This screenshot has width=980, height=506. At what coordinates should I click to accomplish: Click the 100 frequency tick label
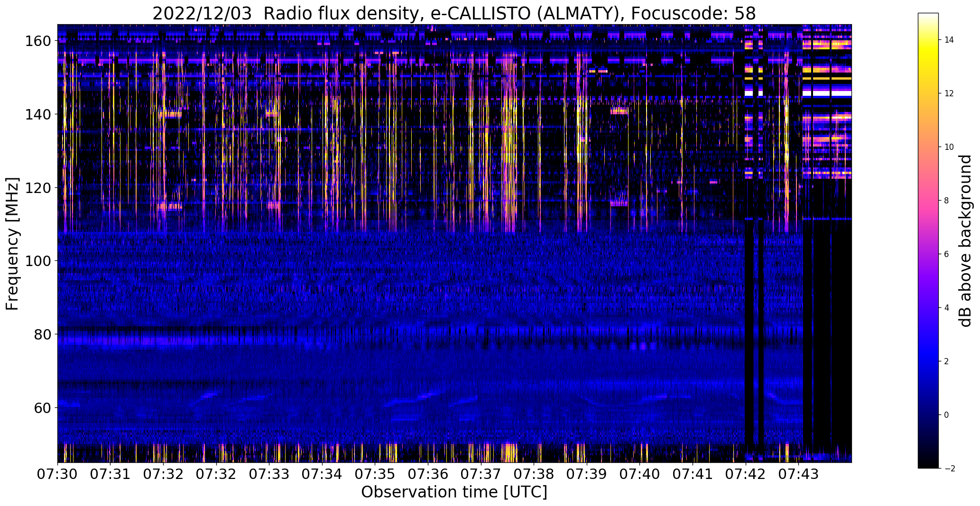37,261
